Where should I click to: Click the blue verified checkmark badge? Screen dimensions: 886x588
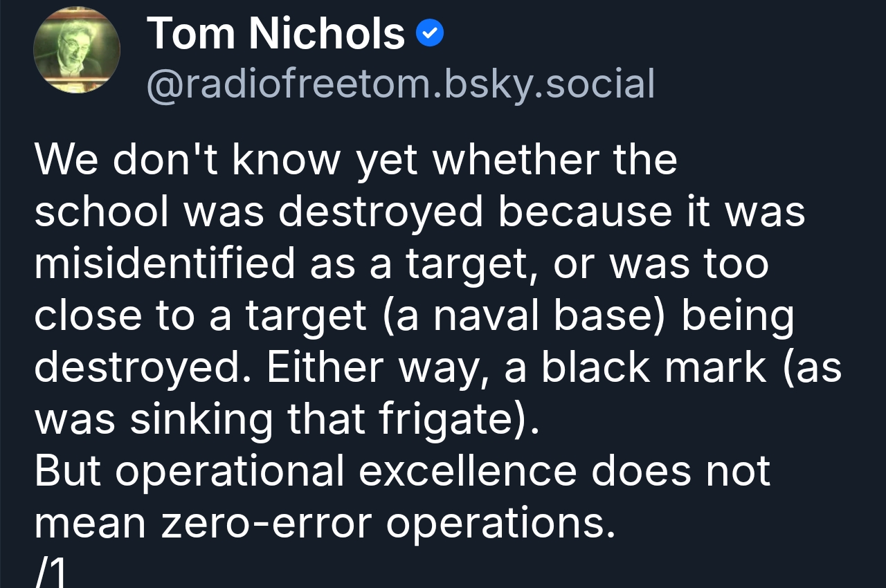[430, 33]
